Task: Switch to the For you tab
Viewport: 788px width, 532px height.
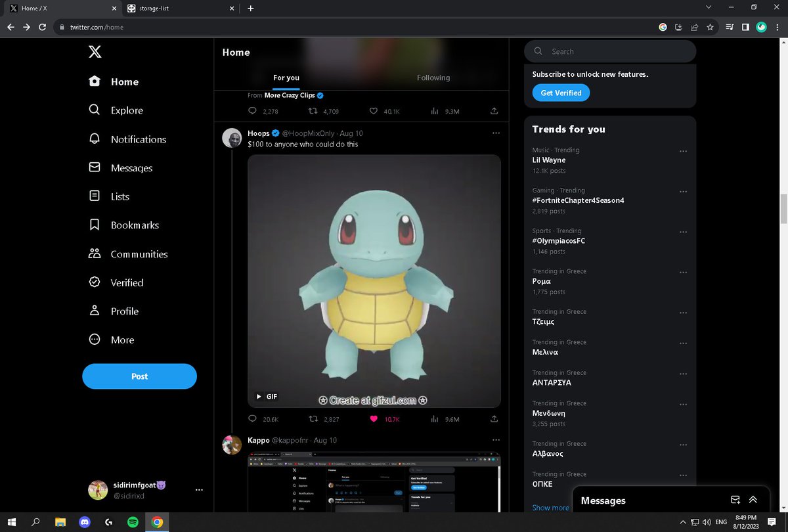Action: click(286, 78)
